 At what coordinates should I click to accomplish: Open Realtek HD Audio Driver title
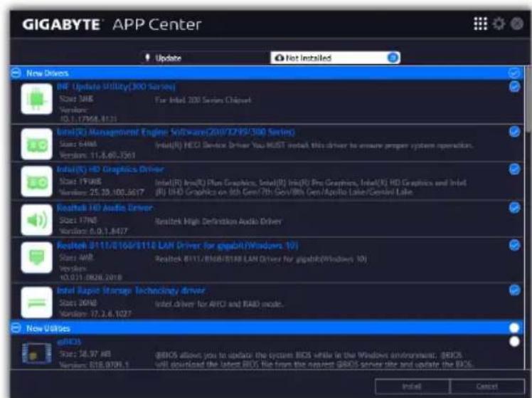[105, 207]
